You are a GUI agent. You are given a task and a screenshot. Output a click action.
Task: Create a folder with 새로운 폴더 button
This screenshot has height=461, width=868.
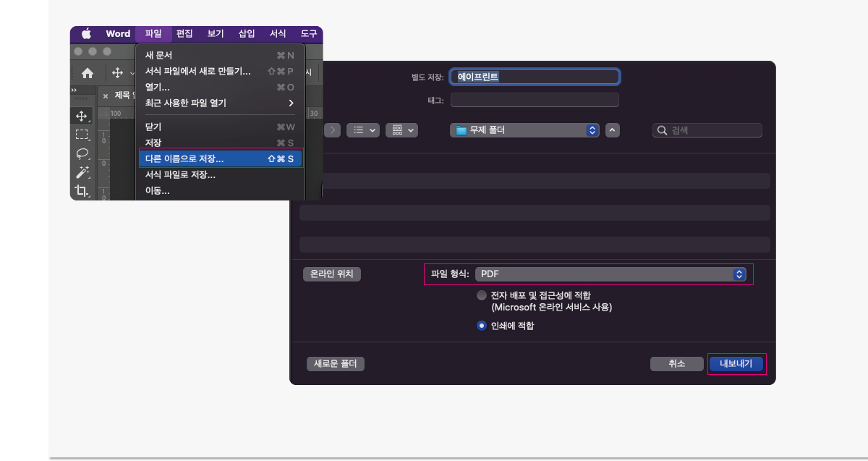(335, 364)
